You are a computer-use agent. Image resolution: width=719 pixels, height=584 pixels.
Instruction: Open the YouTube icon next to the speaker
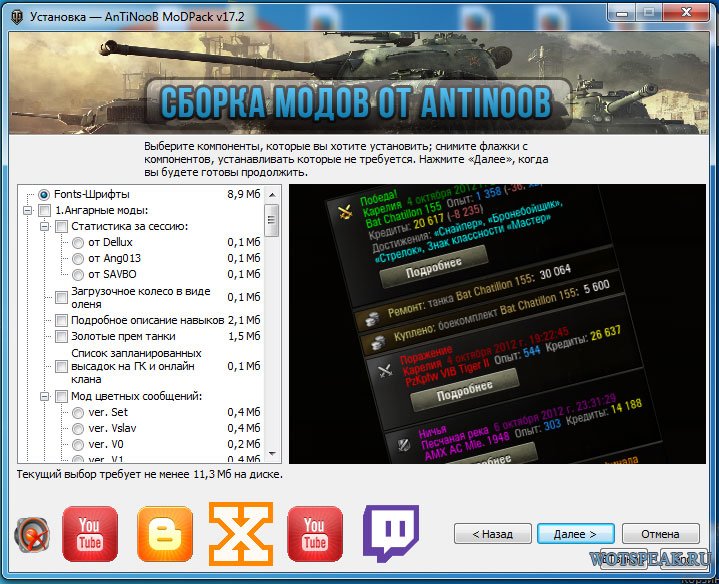pos(90,534)
